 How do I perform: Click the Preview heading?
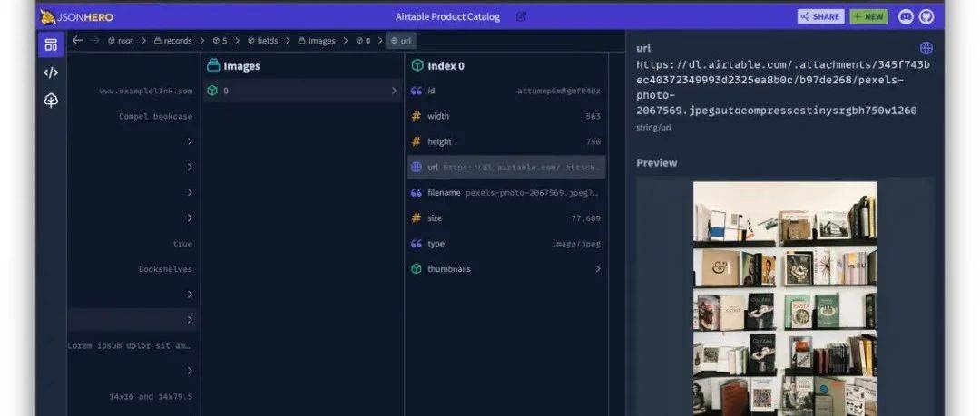pyautogui.click(x=656, y=162)
